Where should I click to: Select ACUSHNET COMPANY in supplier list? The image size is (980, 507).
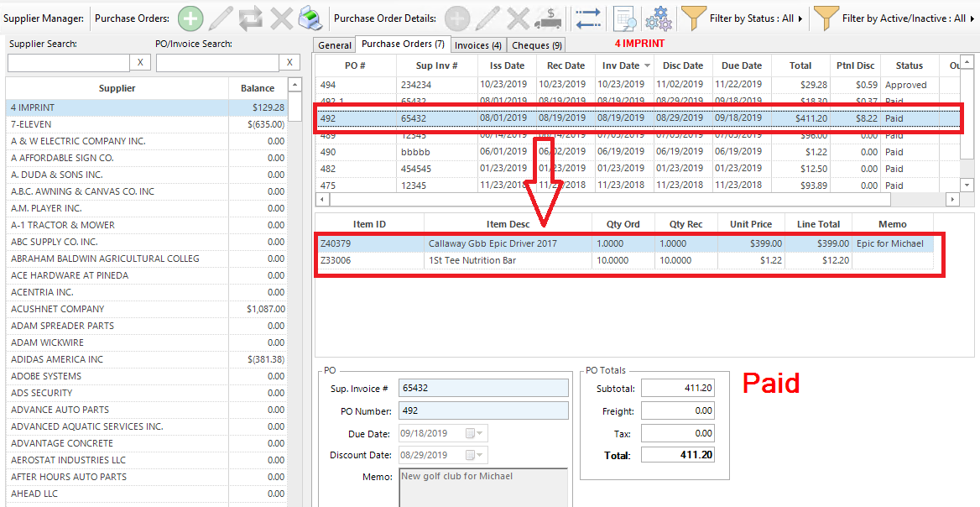click(58, 309)
